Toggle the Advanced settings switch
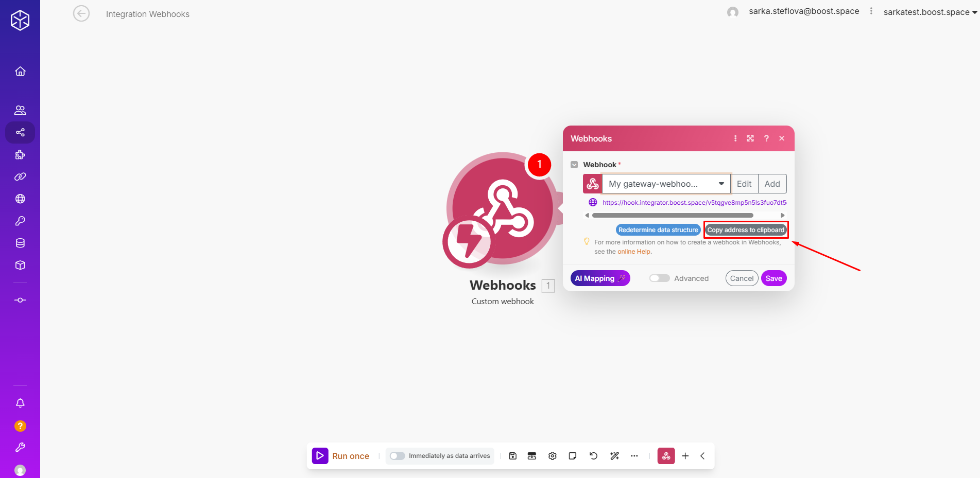The image size is (980, 478). [x=659, y=278]
